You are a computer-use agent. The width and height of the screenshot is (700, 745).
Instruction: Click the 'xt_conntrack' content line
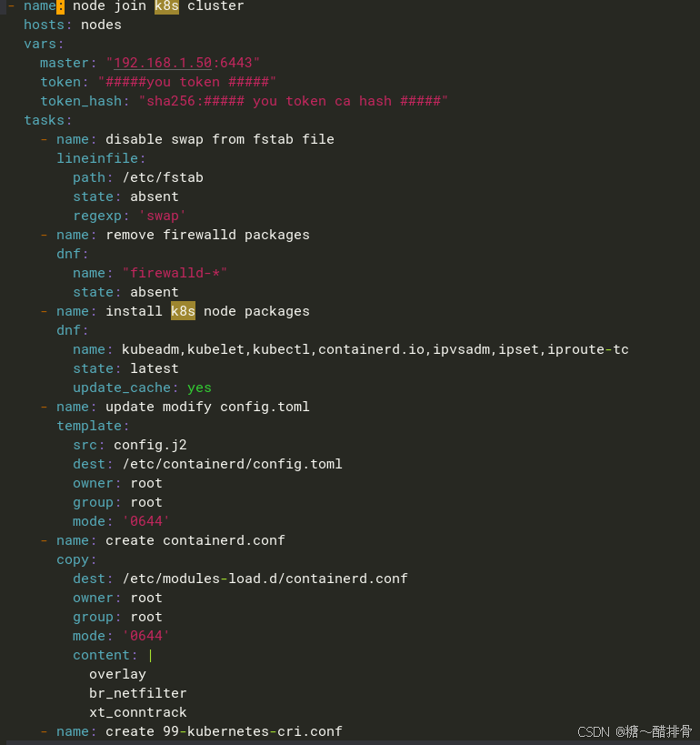click(x=137, y=712)
